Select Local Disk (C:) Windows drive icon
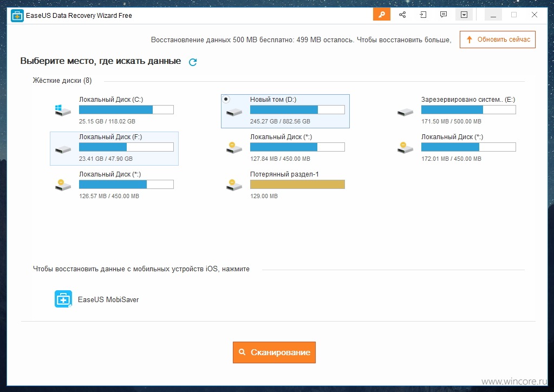The width and height of the screenshot is (554, 392). point(63,110)
